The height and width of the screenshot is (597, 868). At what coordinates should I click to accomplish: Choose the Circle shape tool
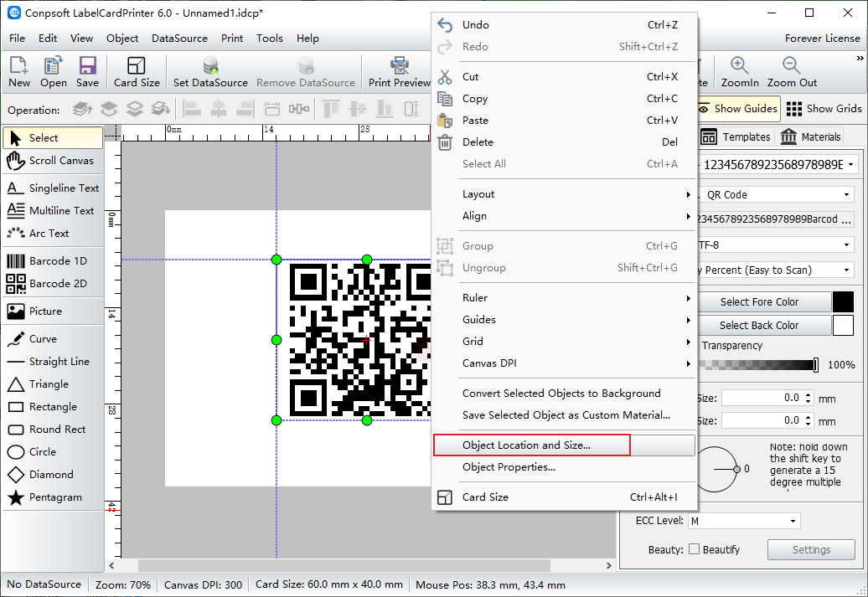pyautogui.click(x=53, y=452)
